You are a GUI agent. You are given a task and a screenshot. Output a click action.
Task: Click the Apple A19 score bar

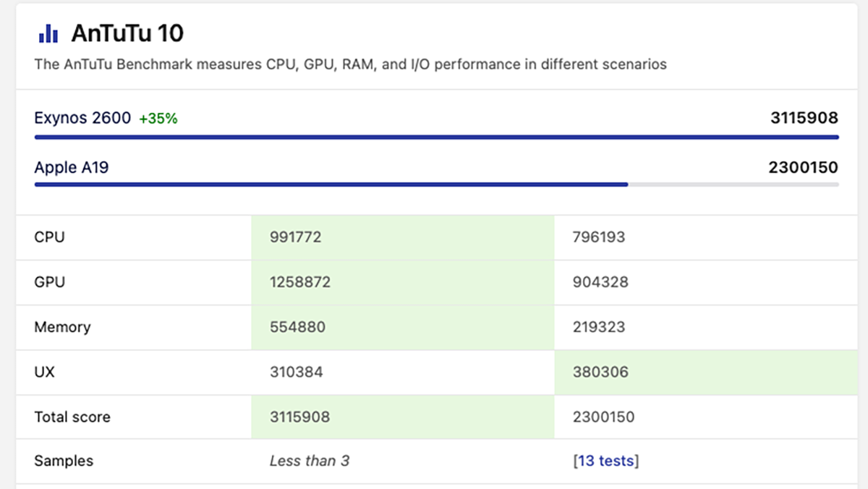[331, 184]
